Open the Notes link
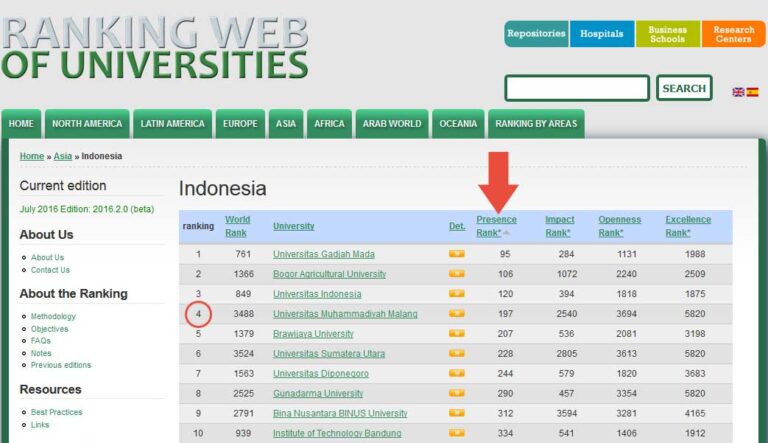Screen dimensions: 768x443 pyautogui.click(x=41, y=353)
